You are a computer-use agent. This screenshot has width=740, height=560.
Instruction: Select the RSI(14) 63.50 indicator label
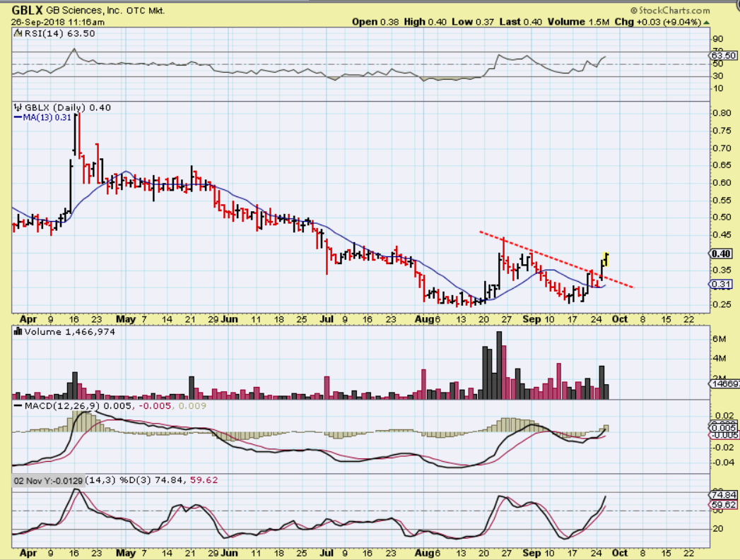click(49, 33)
